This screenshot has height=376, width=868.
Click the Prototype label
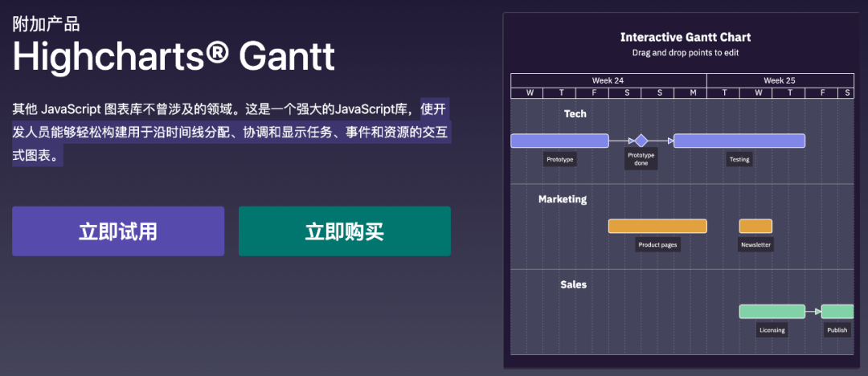click(559, 160)
